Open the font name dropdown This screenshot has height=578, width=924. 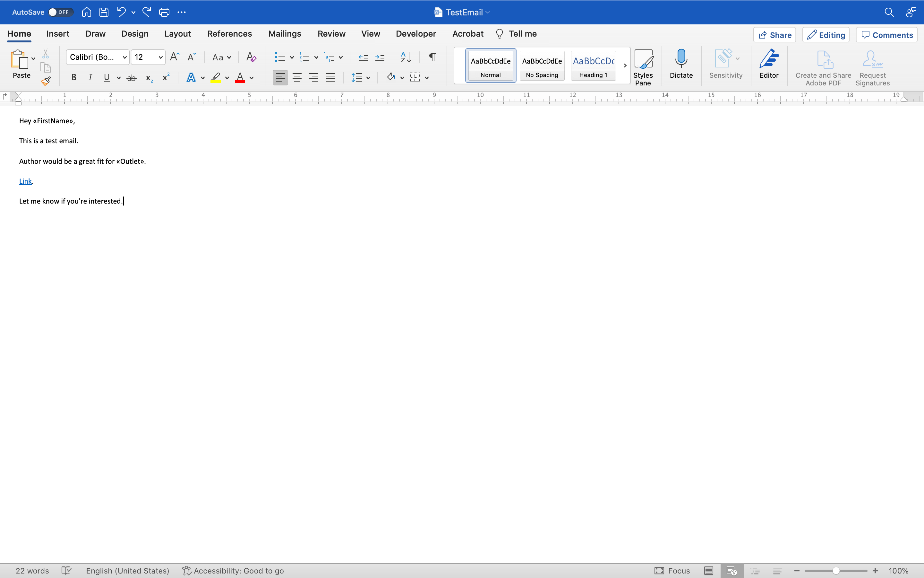[124, 57]
